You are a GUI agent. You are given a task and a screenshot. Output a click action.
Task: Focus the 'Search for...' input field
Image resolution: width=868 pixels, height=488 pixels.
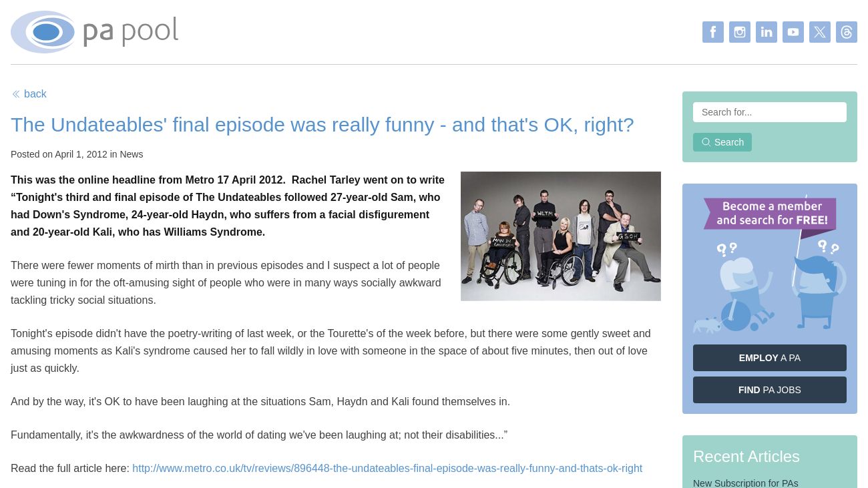point(770,112)
